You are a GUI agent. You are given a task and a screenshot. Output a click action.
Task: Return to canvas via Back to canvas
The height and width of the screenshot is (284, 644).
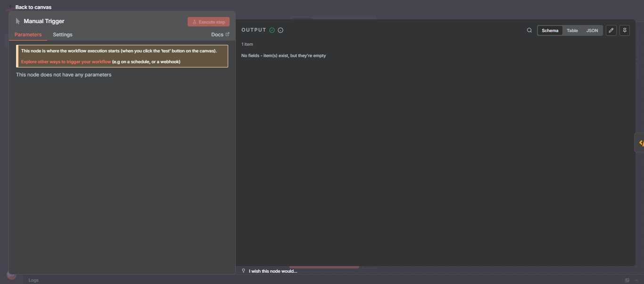coord(33,7)
